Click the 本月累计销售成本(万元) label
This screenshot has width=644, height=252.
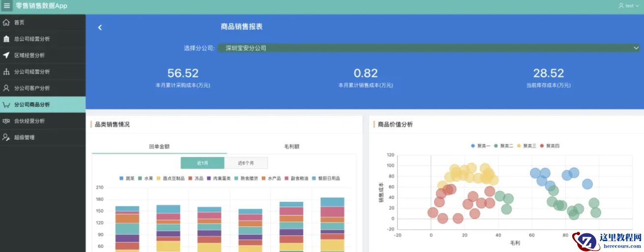[366, 85]
